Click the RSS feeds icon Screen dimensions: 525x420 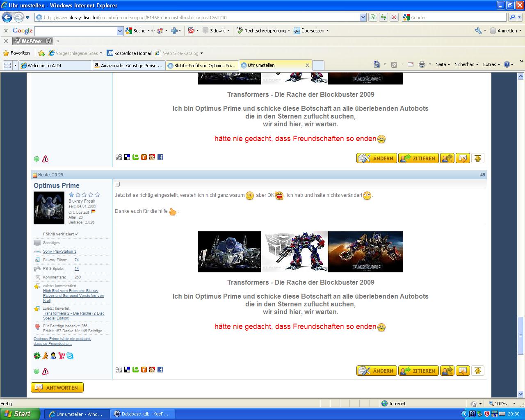point(394,64)
